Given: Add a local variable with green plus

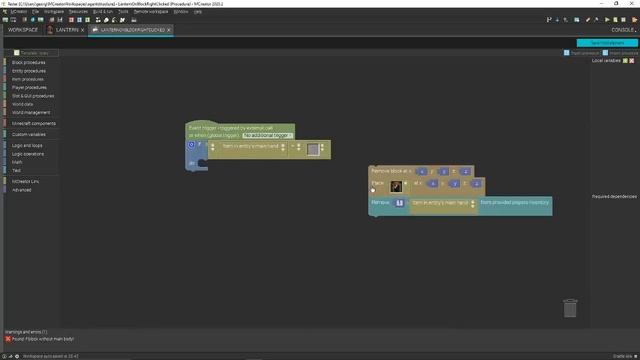Looking at the screenshot, I should click(625, 60).
